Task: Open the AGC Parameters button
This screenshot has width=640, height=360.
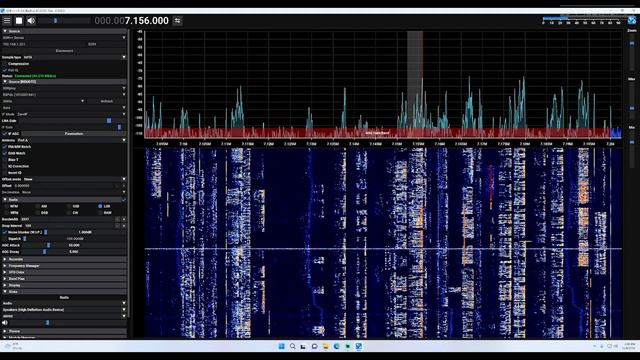Action: [74, 134]
